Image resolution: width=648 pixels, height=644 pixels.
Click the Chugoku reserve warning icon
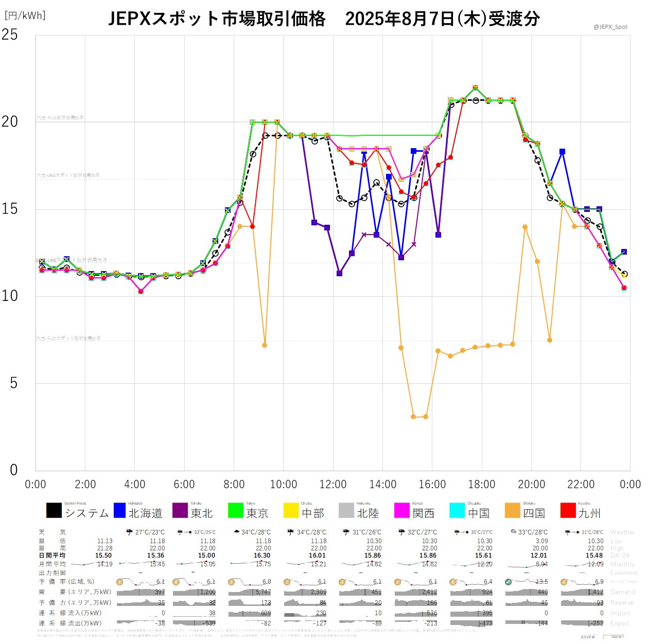tap(453, 582)
